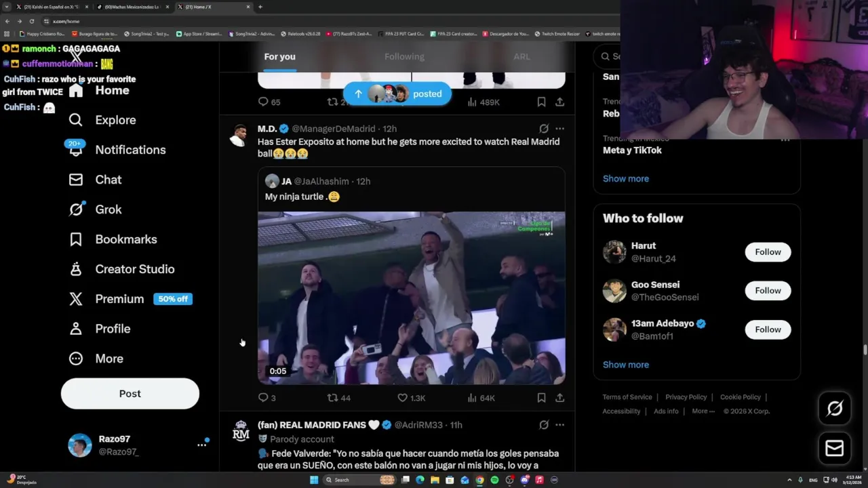This screenshot has height=488, width=868.
Task: Follow 13am Adebayo
Action: coord(768,329)
